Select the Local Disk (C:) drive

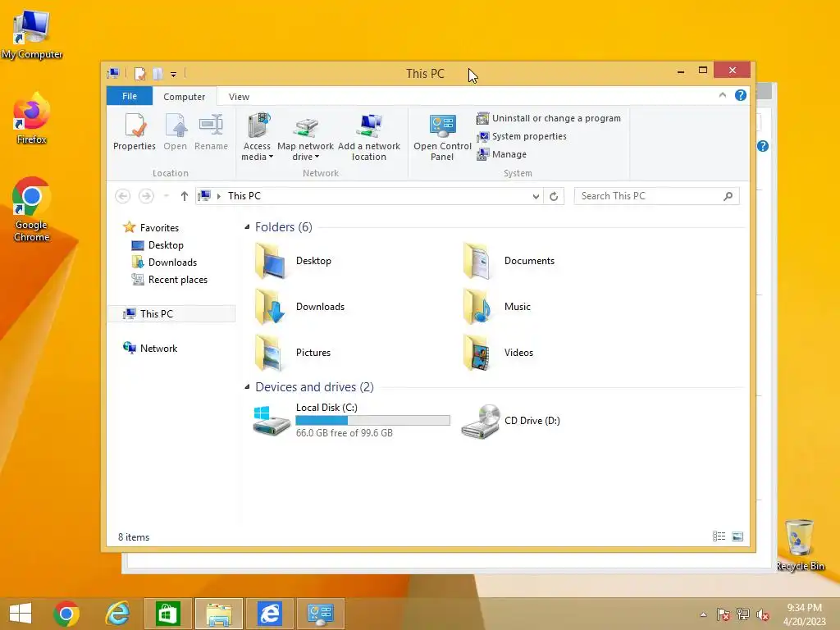click(352, 421)
